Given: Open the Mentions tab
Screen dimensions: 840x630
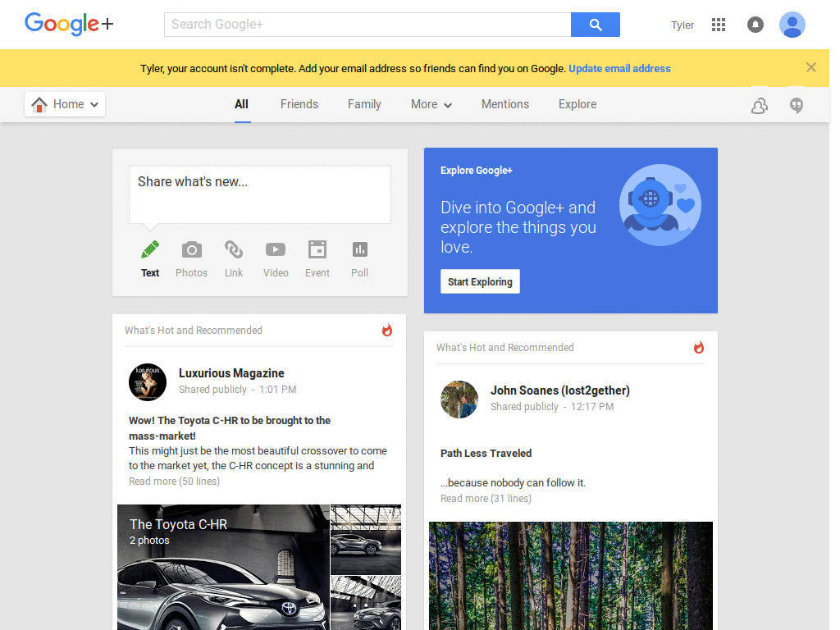Looking at the screenshot, I should (x=504, y=104).
